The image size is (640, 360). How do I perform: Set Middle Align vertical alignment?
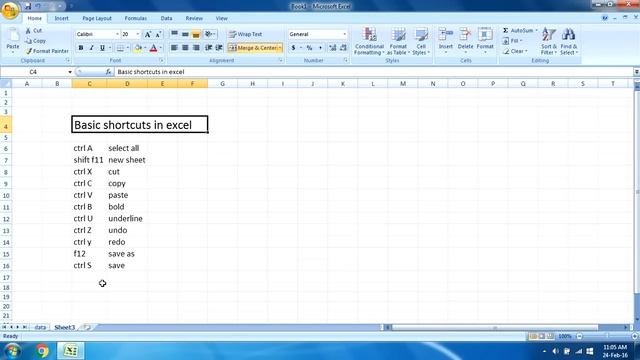click(x=185, y=34)
